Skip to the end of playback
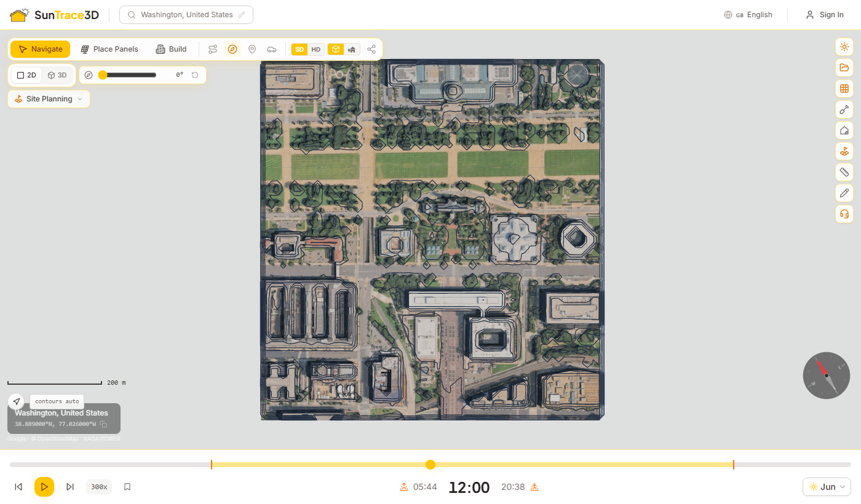The height and width of the screenshot is (504, 861). 70,487
